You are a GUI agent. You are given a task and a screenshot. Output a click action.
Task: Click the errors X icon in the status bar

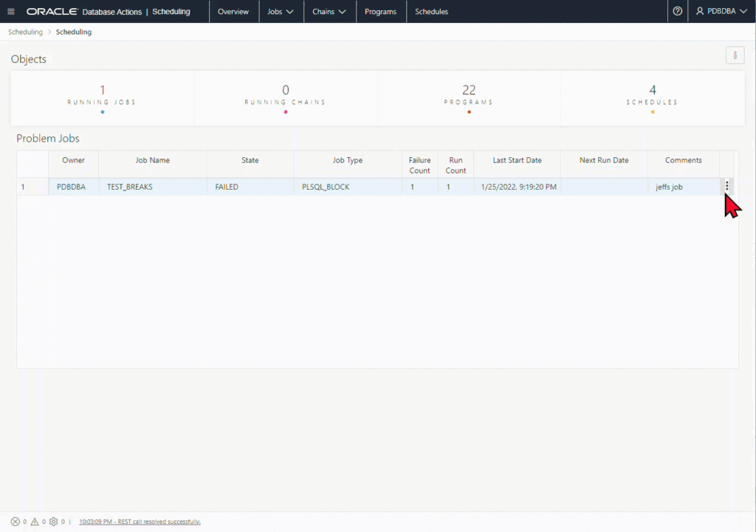(x=16, y=522)
